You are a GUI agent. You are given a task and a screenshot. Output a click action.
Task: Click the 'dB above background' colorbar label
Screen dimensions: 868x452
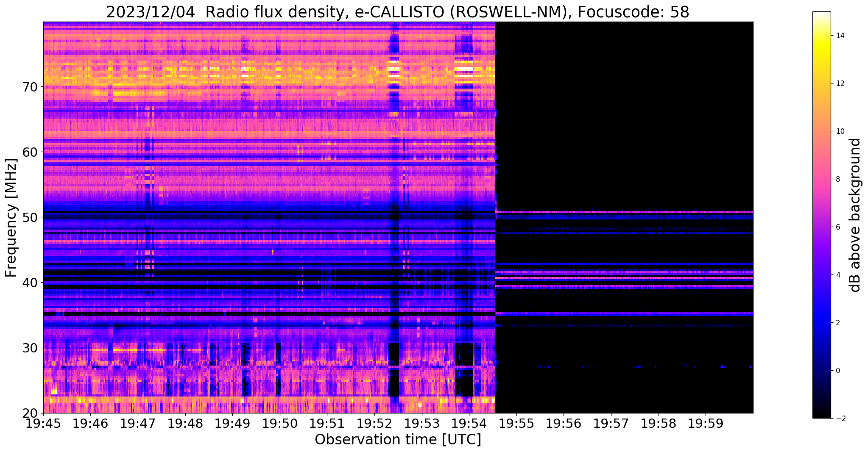tap(855, 215)
